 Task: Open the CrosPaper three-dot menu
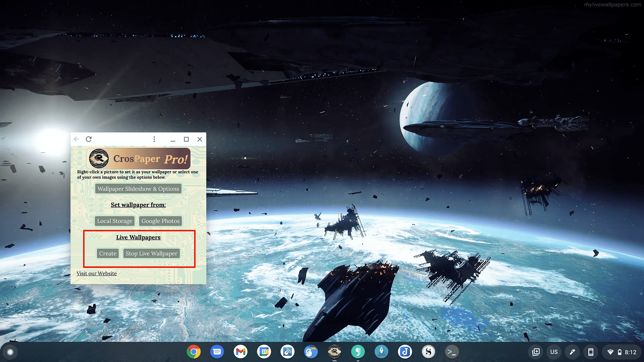click(x=154, y=139)
